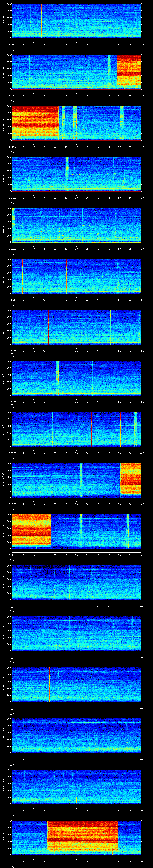
Task: Click the 12:00 end time label
Action: [x=141, y=555]
